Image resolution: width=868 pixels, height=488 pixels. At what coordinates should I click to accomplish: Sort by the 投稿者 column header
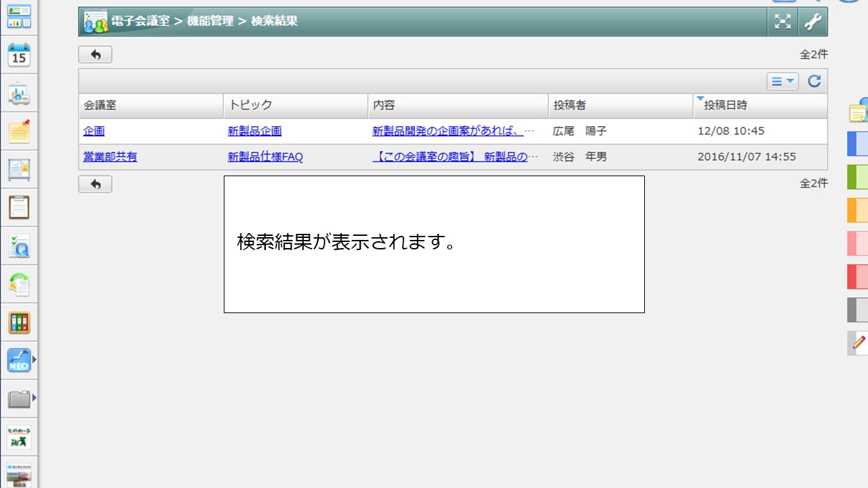pyautogui.click(x=620, y=106)
